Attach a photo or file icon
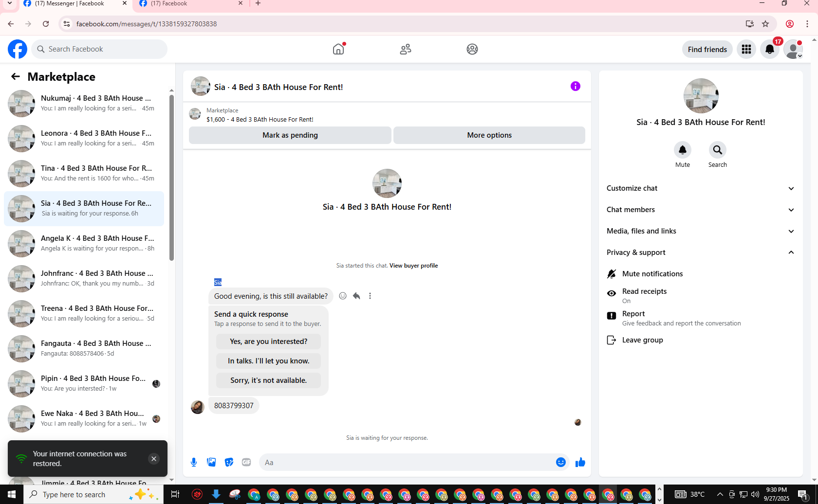The width and height of the screenshot is (818, 504). coord(211,462)
